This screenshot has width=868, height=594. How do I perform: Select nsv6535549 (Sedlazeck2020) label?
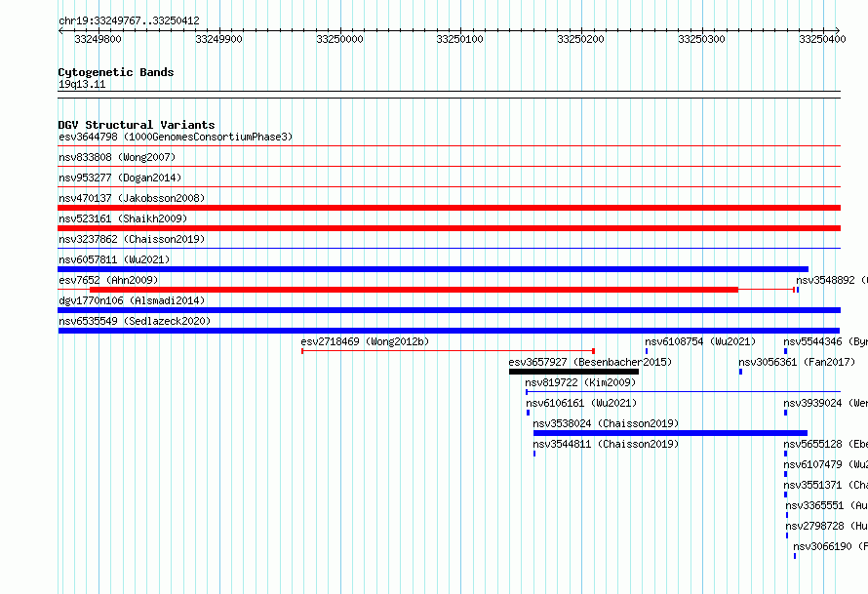(135, 321)
